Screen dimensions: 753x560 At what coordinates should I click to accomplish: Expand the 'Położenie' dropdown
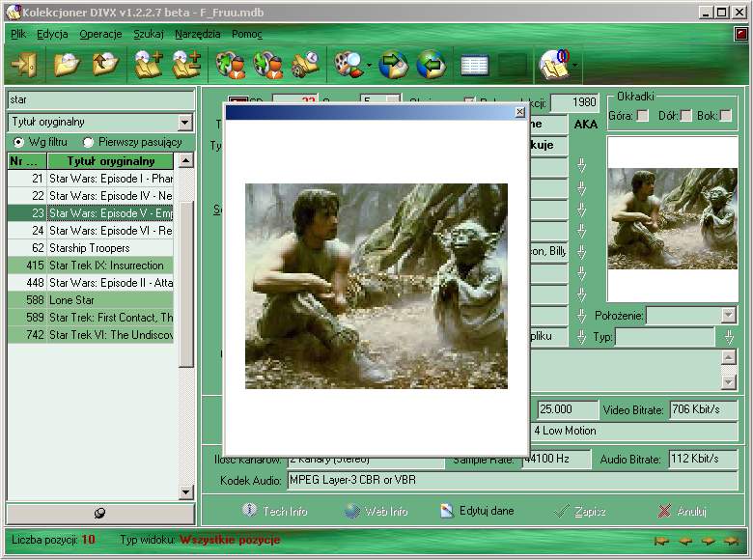pyautogui.click(x=728, y=316)
